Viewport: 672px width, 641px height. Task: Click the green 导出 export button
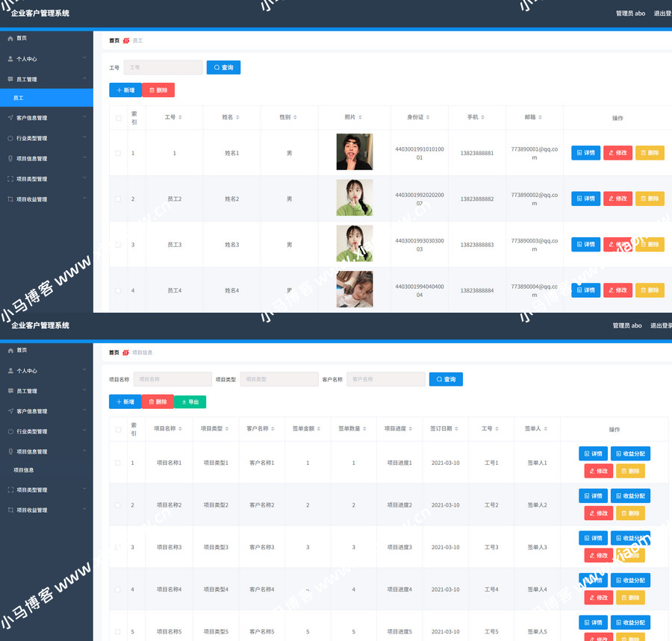(190, 401)
